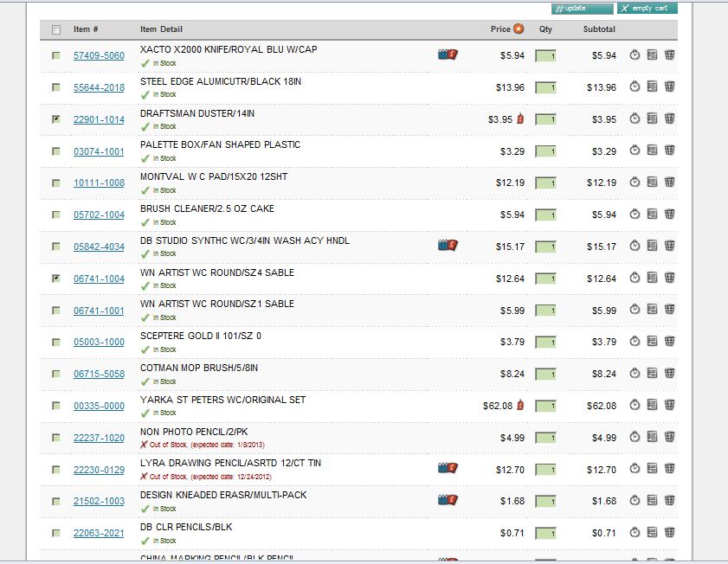Click the empty cart button

point(647,9)
